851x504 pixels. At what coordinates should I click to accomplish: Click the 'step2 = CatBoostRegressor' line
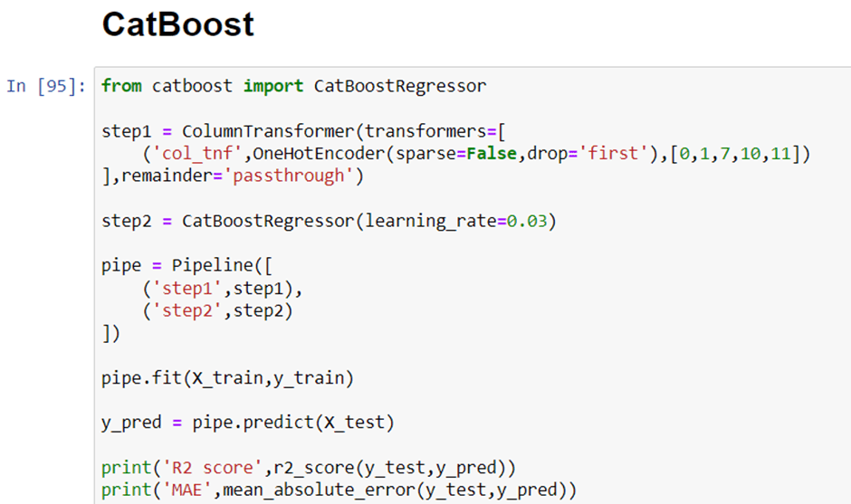tap(329, 221)
